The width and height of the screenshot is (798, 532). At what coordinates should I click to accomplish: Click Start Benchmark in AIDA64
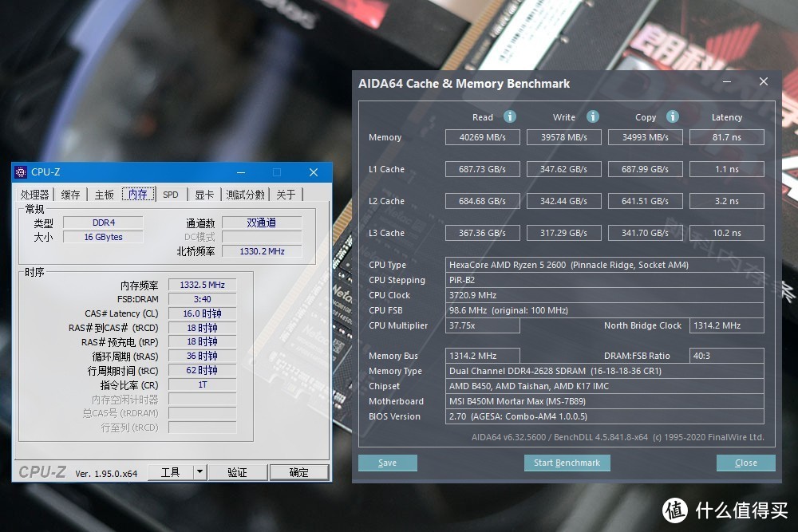(567, 463)
